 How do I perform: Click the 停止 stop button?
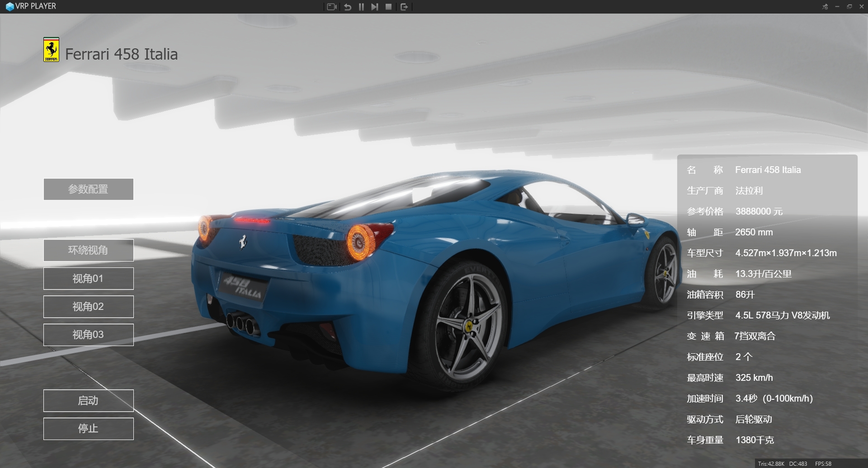[89, 429]
